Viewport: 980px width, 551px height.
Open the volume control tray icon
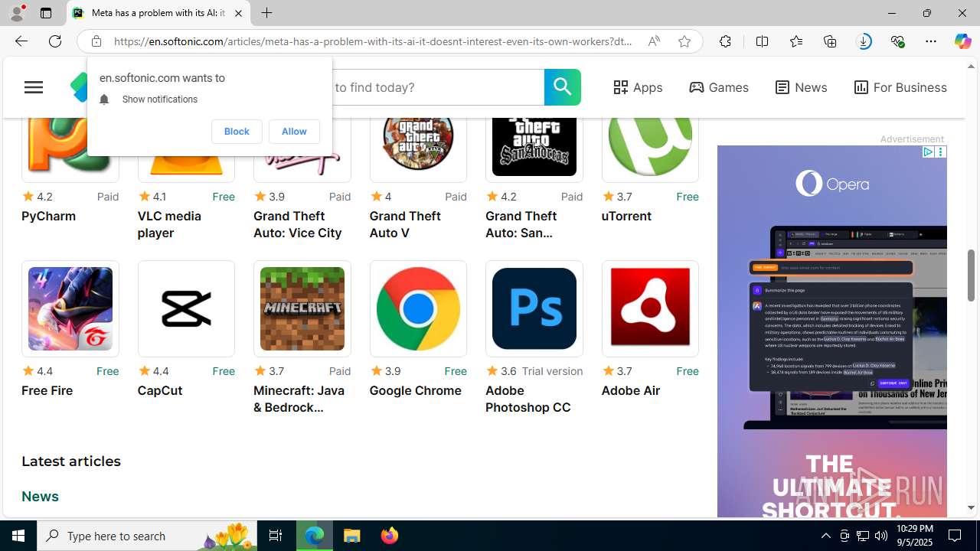881,536
